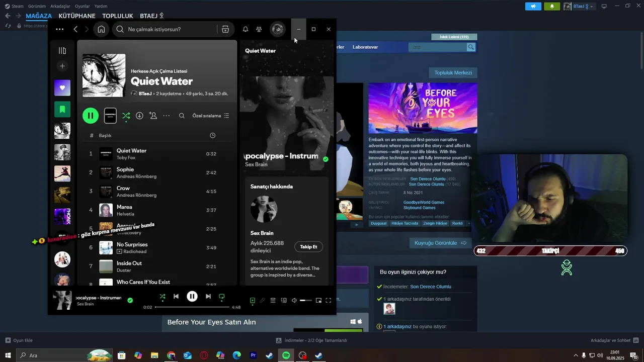The width and height of the screenshot is (644, 362).
Task: Open green bookmark Your Episodes item
Action: 62,109
